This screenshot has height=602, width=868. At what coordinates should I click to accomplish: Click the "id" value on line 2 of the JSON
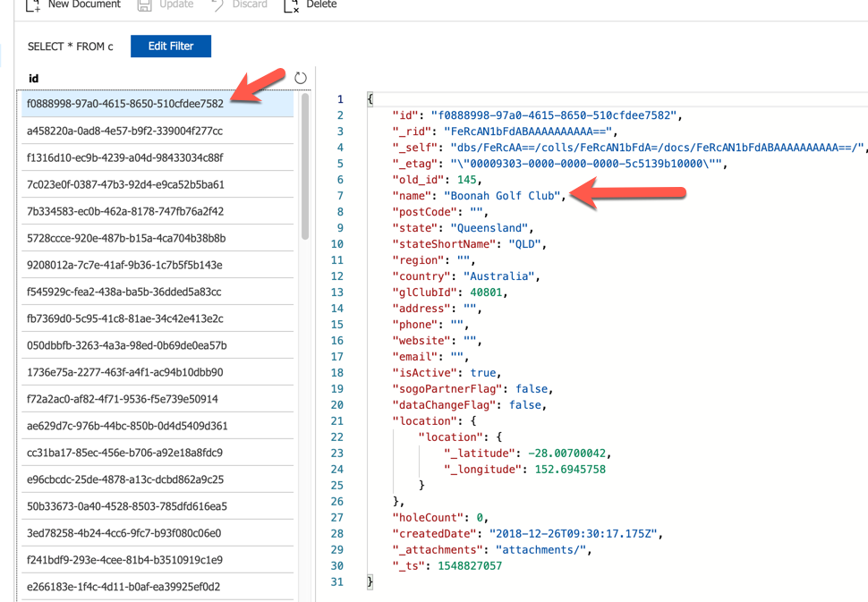554,115
